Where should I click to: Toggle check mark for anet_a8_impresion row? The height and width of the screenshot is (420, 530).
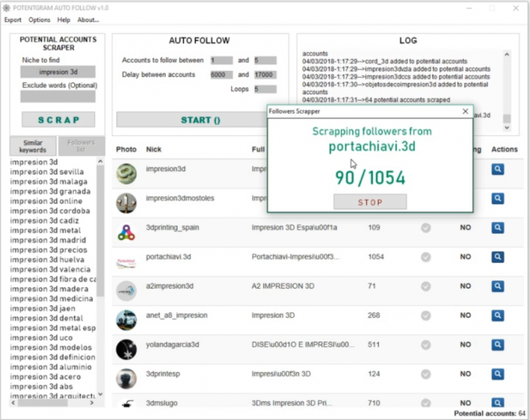[x=426, y=316]
